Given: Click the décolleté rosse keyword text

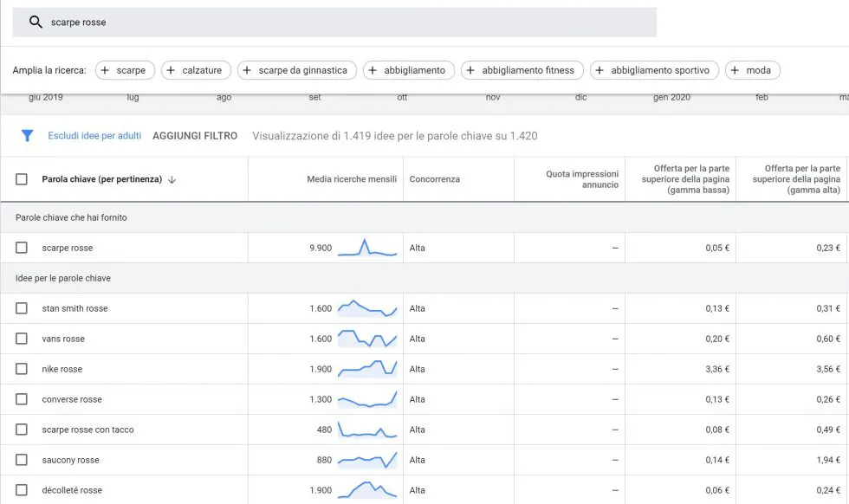Looking at the screenshot, I should pos(72,490).
